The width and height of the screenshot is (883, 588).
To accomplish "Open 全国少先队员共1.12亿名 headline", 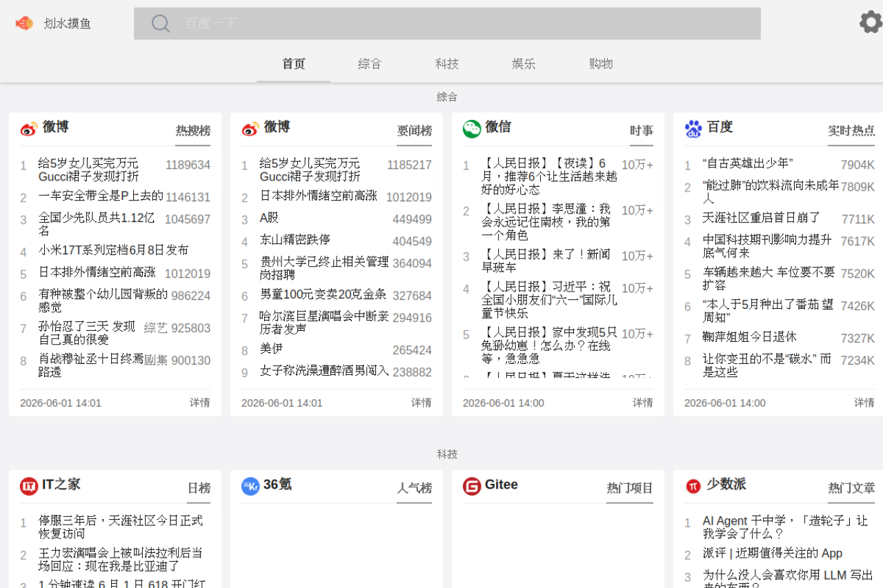I will pos(97,224).
